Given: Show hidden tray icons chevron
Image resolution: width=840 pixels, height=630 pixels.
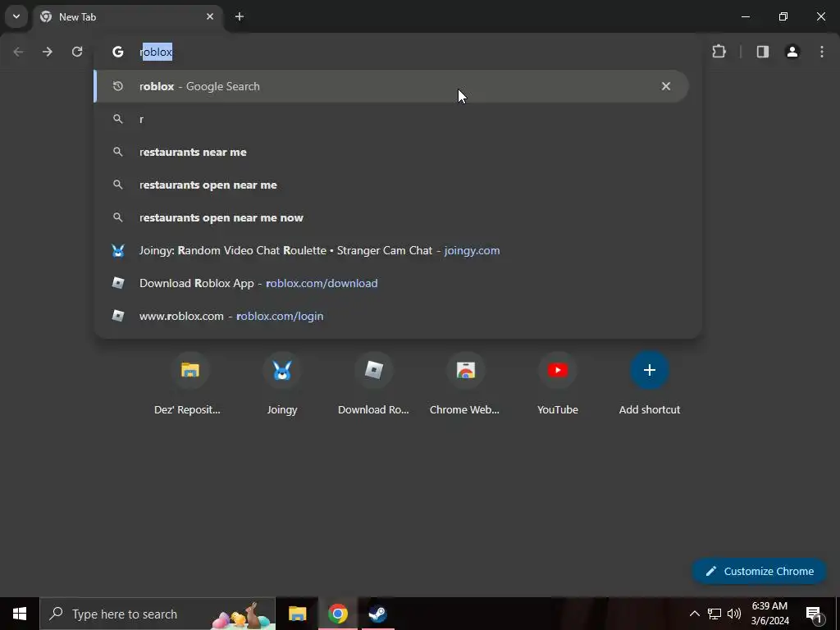Looking at the screenshot, I should click(694, 614).
